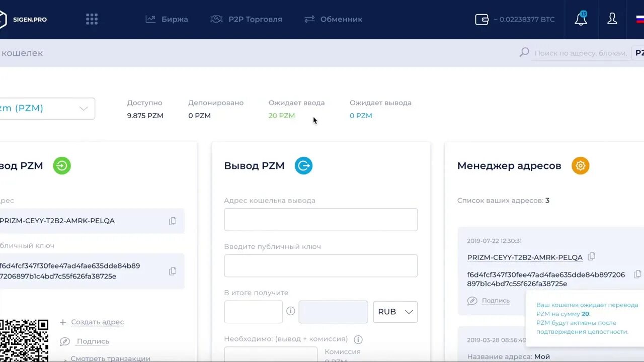Click PRIZM-CEYY-T2B2-AMRK-PELQA link in manager
The width and height of the screenshot is (644, 362).
[x=525, y=257]
